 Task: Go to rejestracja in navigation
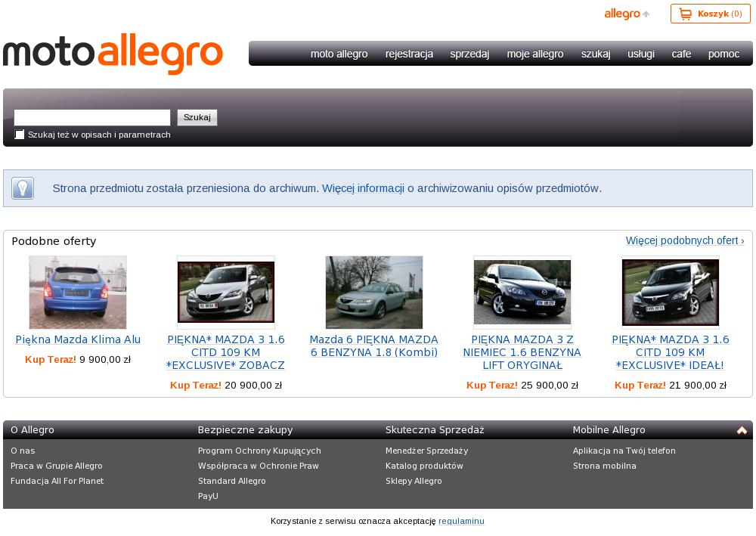409,54
